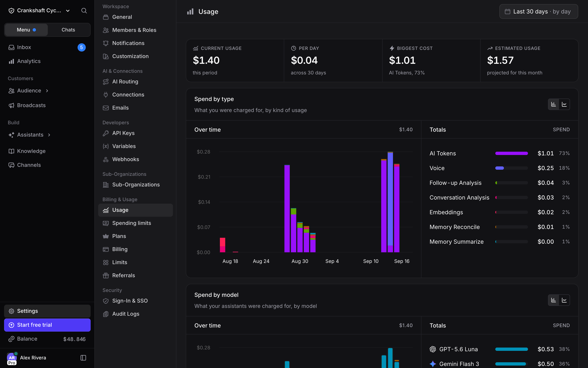
Task: Click the Follow-up Analysis totals row
Action: pos(500,183)
